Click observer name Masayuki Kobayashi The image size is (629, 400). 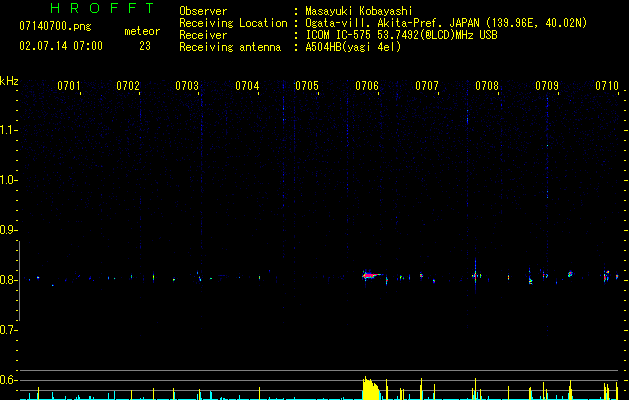(359, 11)
